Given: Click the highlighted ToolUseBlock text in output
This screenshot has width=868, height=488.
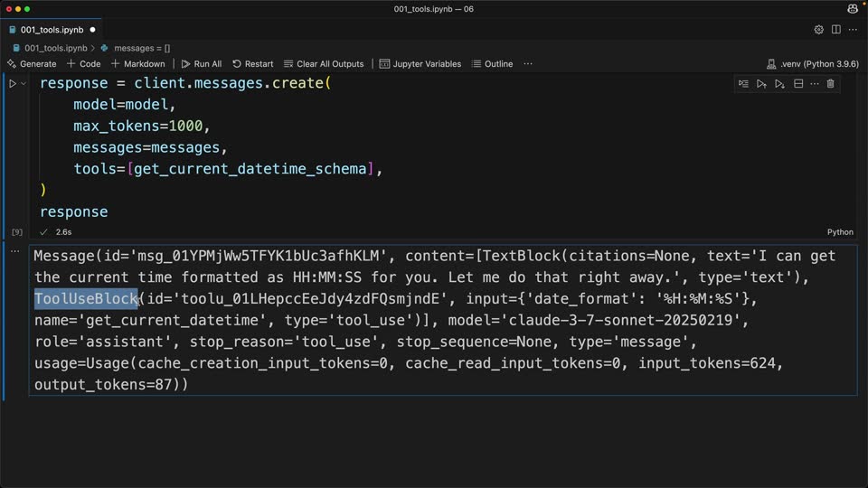Looking at the screenshot, I should pos(86,299).
